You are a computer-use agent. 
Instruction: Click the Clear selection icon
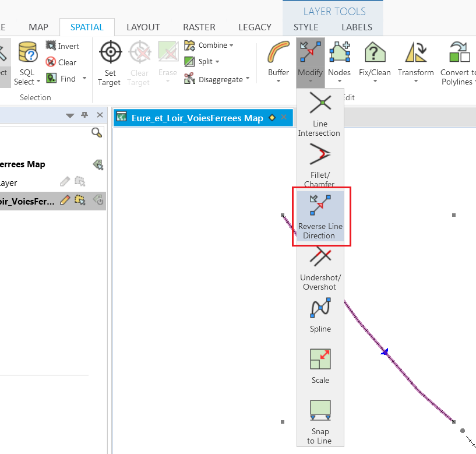(51, 62)
